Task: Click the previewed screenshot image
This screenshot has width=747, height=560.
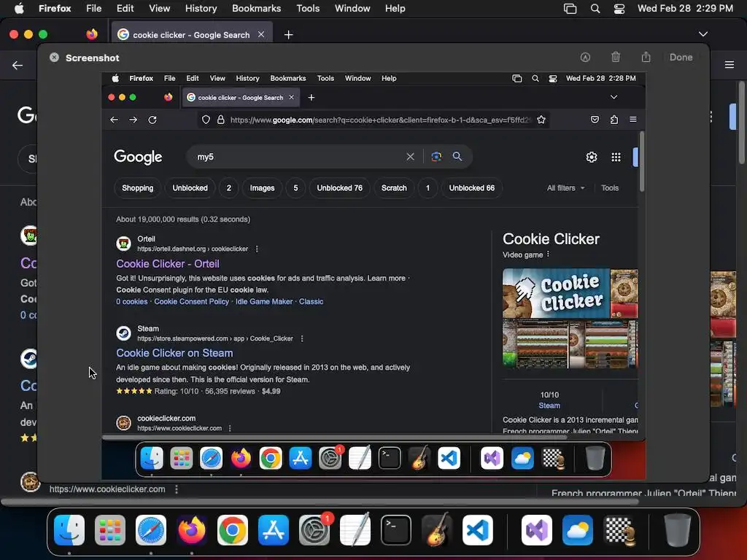Action: tap(373, 276)
